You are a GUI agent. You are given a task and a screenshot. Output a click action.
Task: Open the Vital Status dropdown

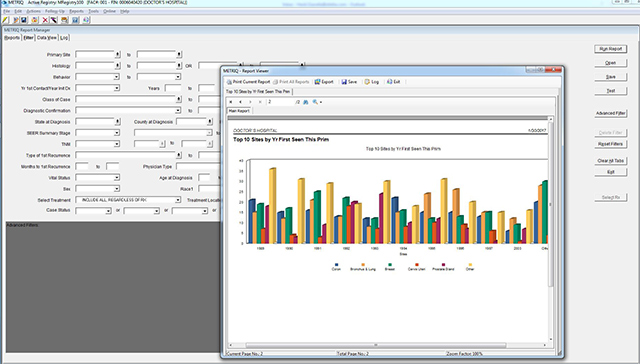click(117, 178)
